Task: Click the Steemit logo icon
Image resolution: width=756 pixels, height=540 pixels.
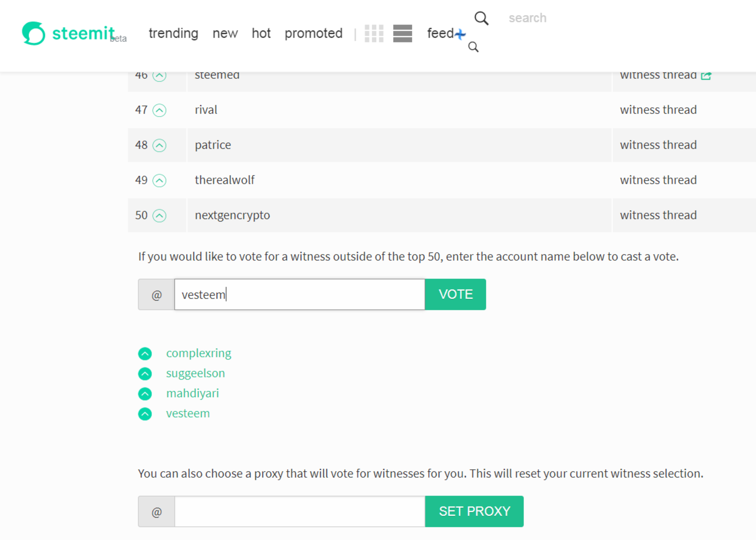Action: tap(33, 33)
